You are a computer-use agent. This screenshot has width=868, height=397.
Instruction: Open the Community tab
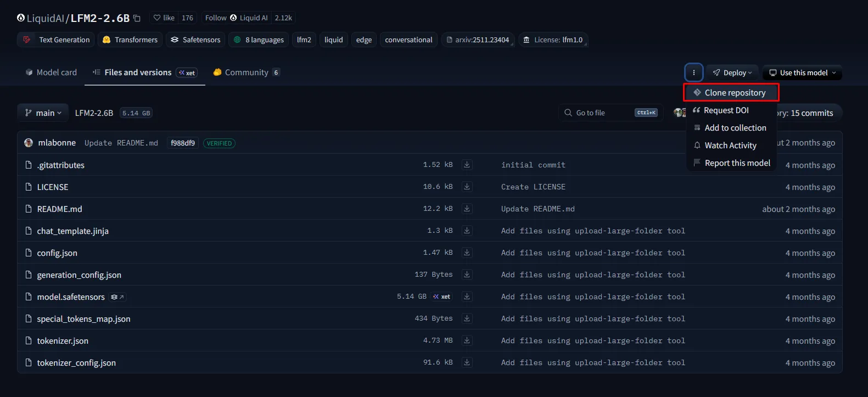[246, 72]
